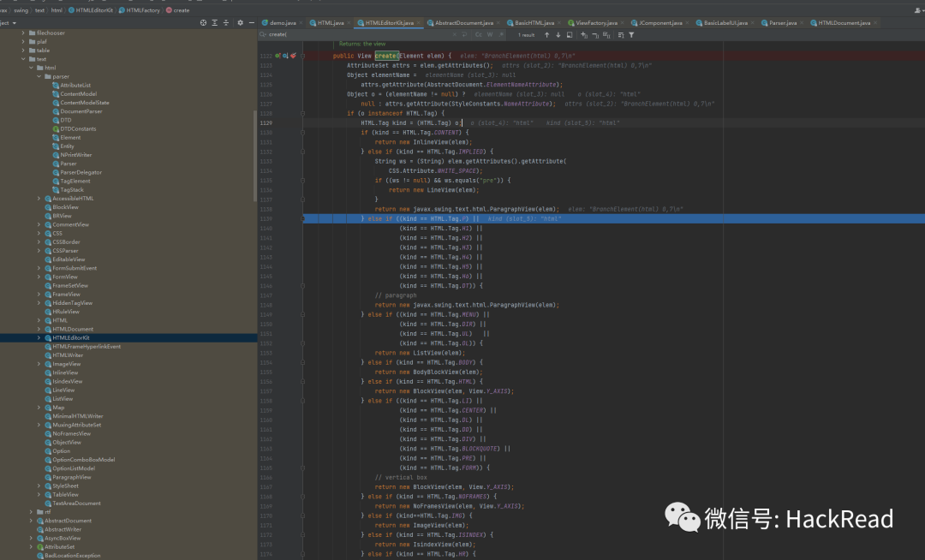Toggle Words (W) search option
Screen dimensions: 925x560
coord(491,35)
